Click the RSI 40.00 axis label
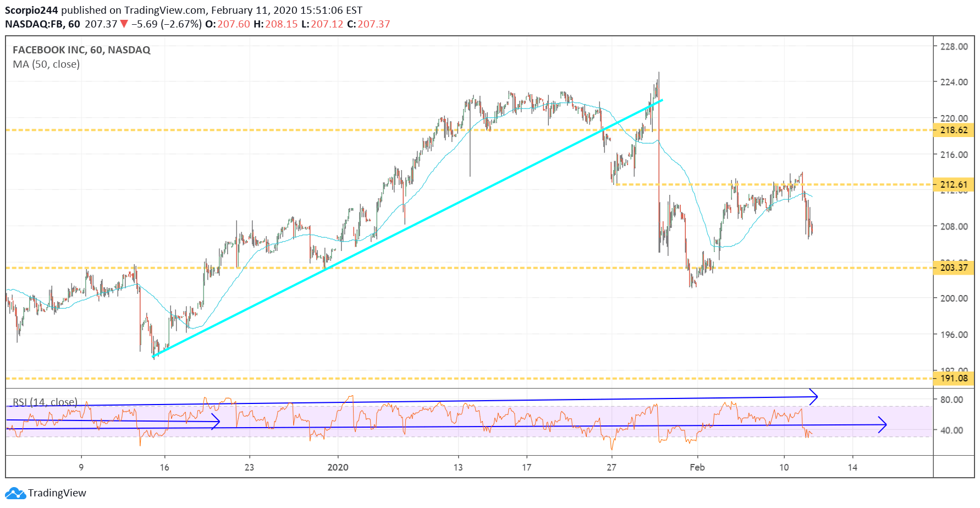This screenshot has width=980, height=508. click(952, 430)
